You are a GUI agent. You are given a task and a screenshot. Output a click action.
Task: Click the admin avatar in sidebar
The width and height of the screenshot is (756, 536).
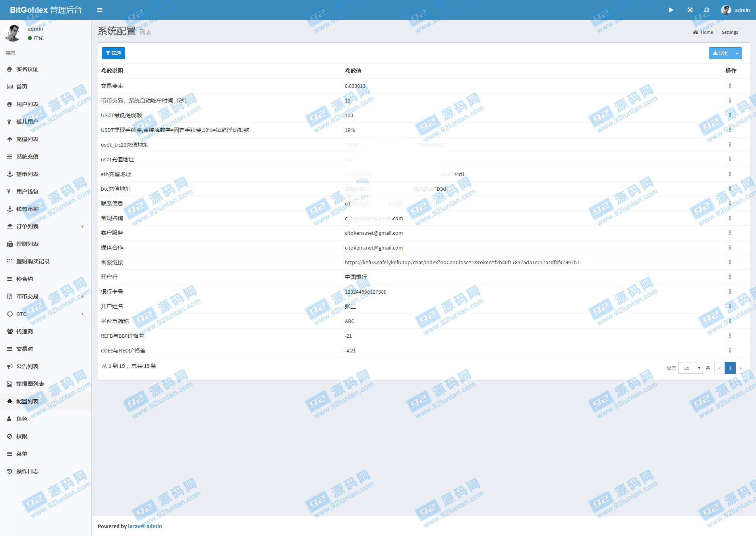(13, 33)
